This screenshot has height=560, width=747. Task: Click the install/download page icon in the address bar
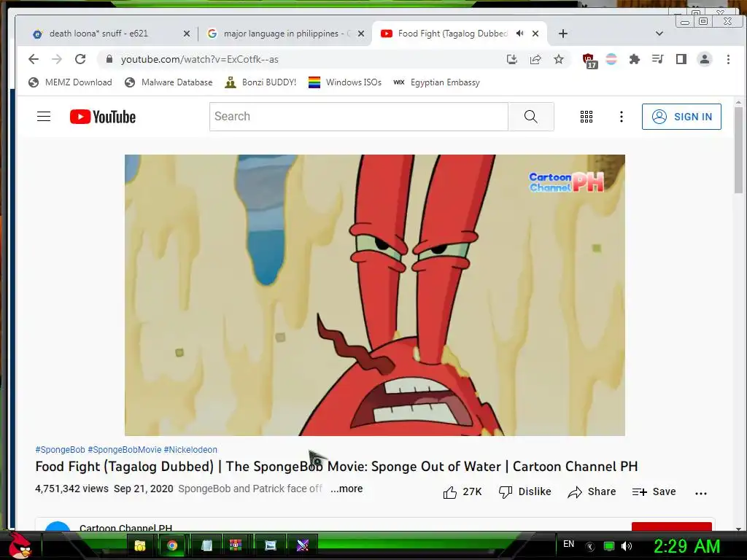[x=512, y=60]
